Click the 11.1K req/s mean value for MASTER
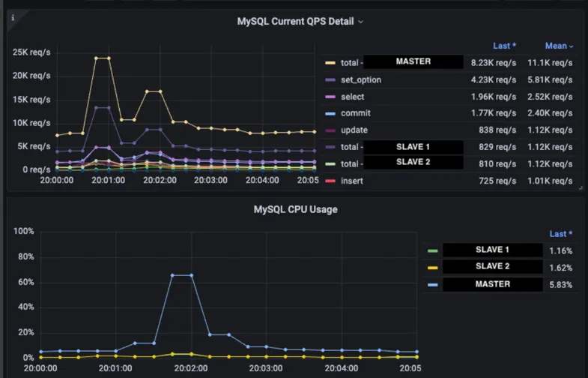This screenshot has height=378, width=588. [550, 63]
